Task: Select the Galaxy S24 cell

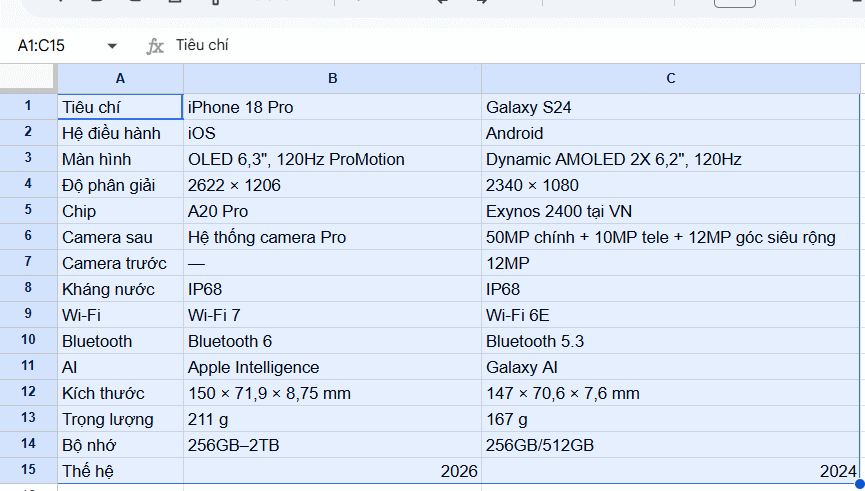Action: (x=670, y=107)
